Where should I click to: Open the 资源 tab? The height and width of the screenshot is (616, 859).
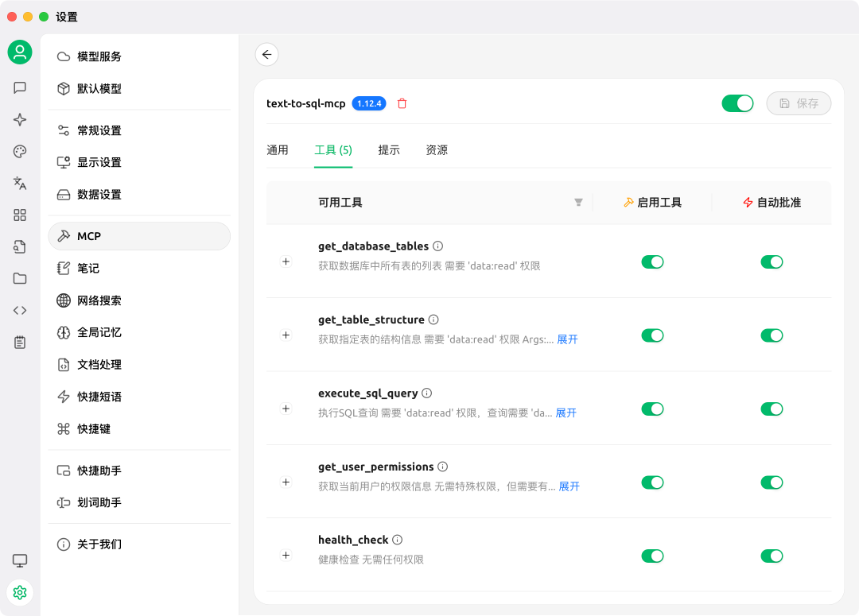[x=437, y=149]
